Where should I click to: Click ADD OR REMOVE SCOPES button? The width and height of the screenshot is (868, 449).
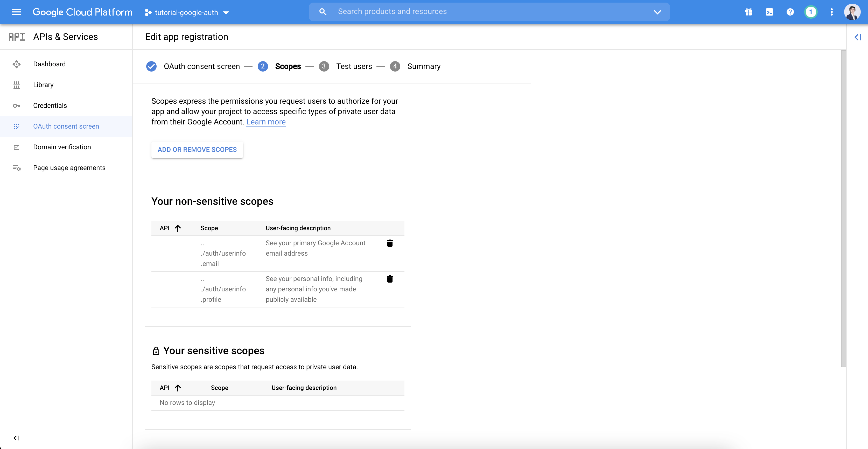point(197,150)
